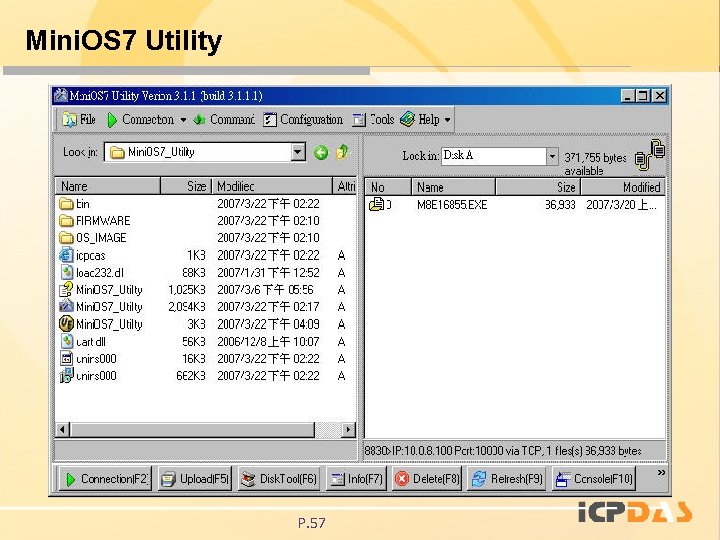The image size is (720, 540).
Task: Select the 2,094KB MiniOS7_Utility application icon
Action: coord(66,306)
